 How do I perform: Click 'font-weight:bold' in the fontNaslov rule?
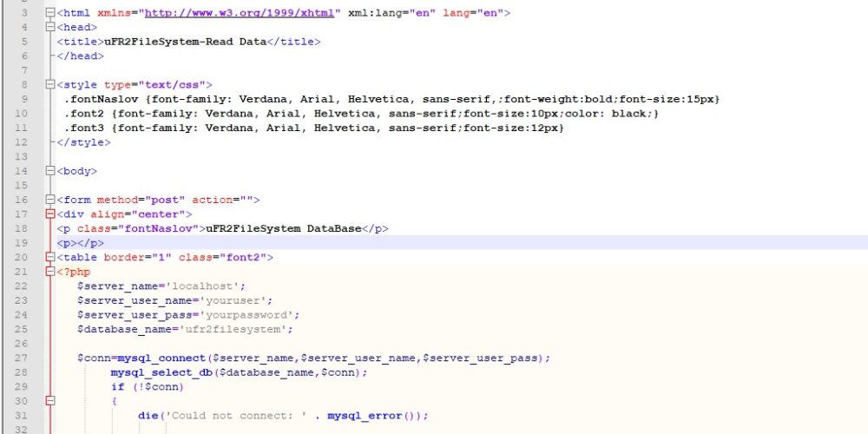pyautogui.click(x=557, y=99)
